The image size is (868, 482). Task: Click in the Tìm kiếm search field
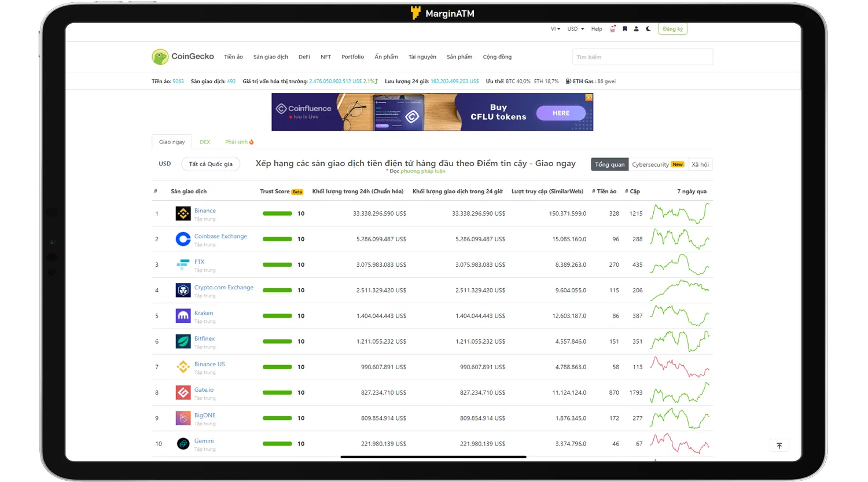tap(642, 57)
